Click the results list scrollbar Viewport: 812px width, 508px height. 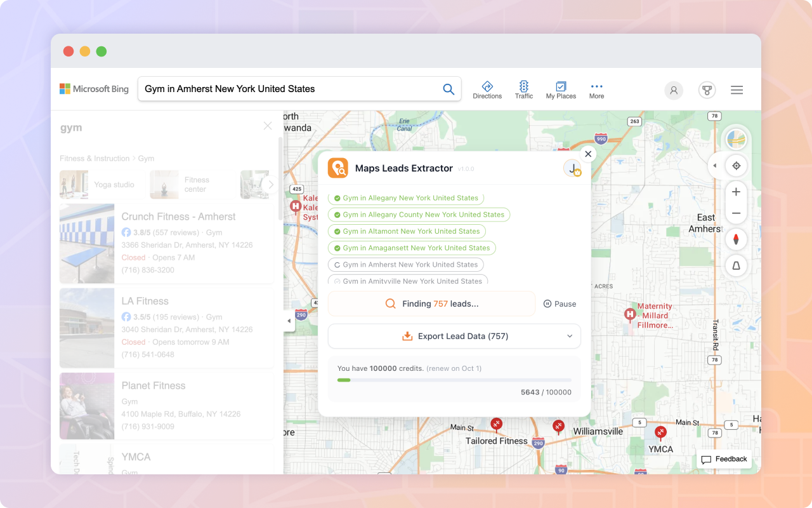click(x=280, y=178)
